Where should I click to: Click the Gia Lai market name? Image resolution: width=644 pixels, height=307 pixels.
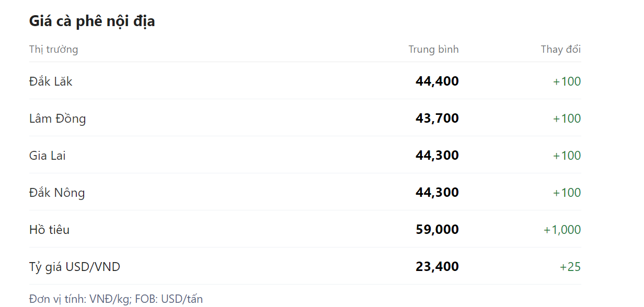click(48, 156)
